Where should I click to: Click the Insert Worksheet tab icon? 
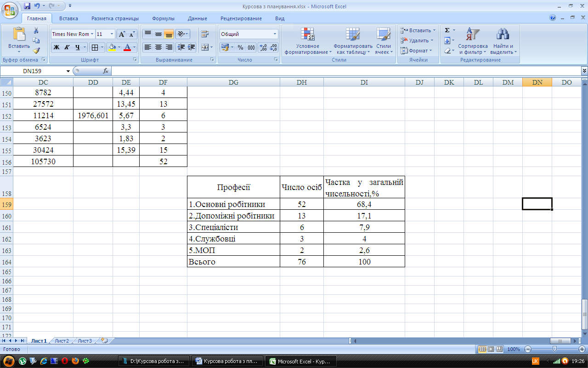coord(104,341)
